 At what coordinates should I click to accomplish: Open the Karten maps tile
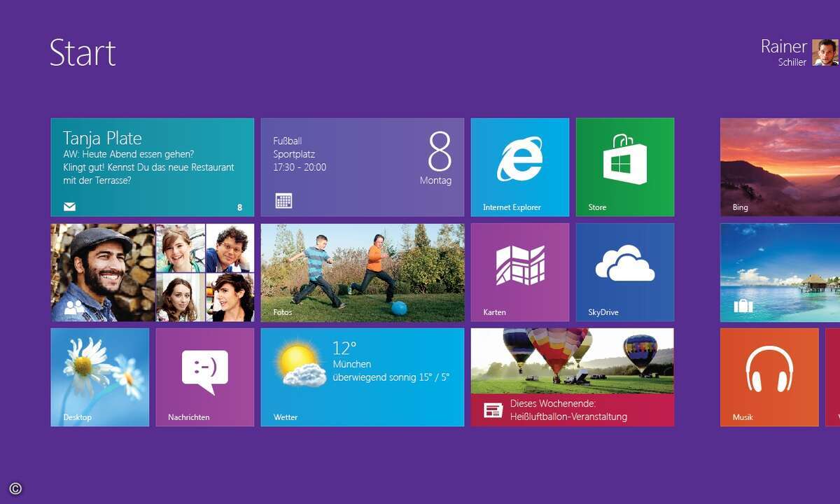pyautogui.click(x=520, y=272)
